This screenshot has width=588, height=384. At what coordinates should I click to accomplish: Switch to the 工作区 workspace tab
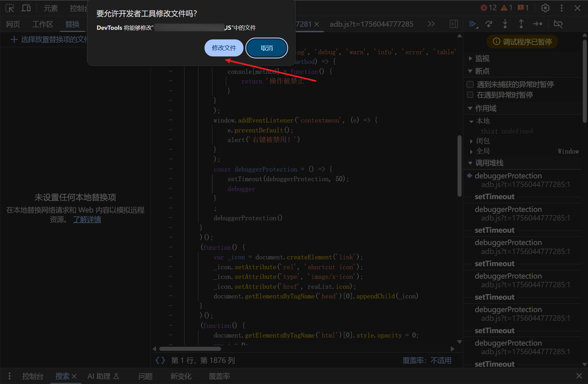(42, 24)
